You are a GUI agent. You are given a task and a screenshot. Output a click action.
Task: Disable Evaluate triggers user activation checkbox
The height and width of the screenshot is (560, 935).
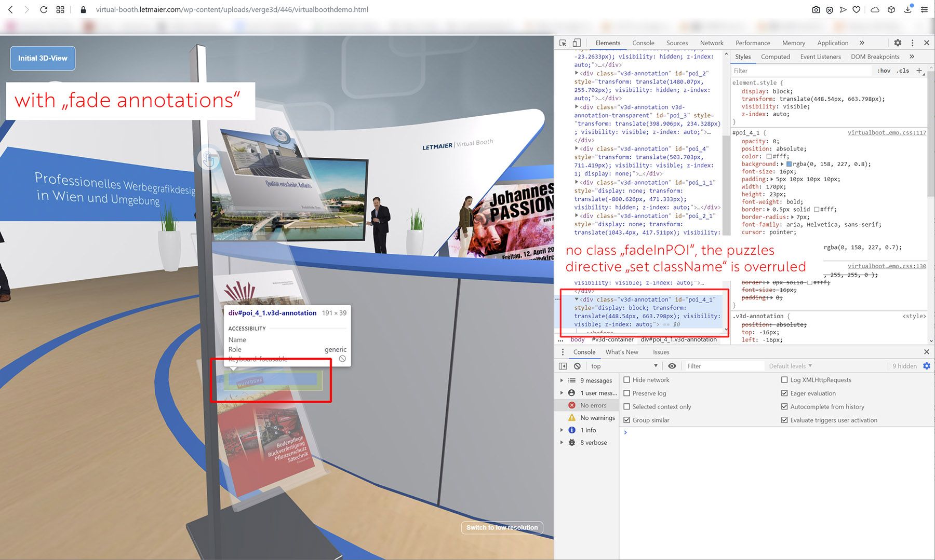click(x=784, y=420)
